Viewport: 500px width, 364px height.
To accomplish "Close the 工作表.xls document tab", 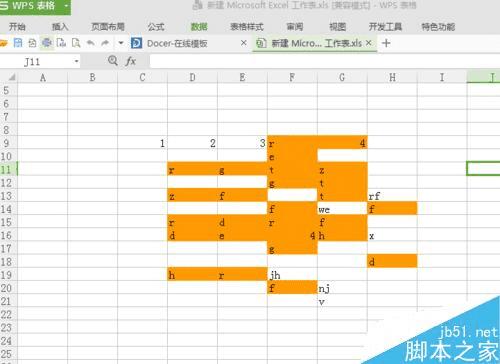I will (x=368, y=43).
